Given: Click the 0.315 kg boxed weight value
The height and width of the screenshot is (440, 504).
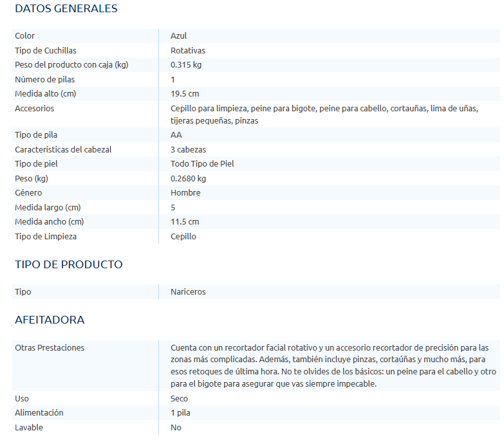Looking at the screenshot, I should (x=186, y=65).
